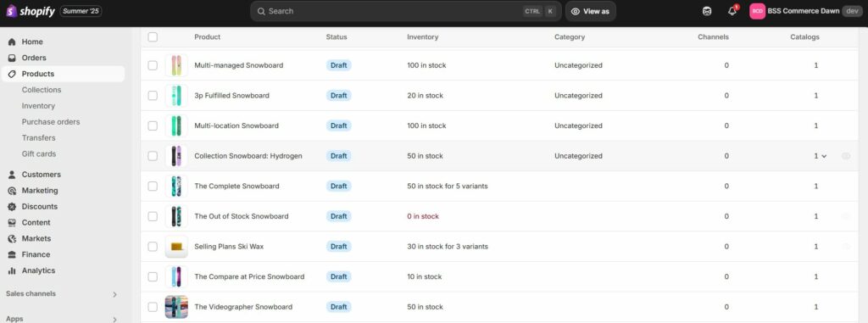
Task: Select the Multi-managed Snowboard checkbox
Action: click(153, 65)
